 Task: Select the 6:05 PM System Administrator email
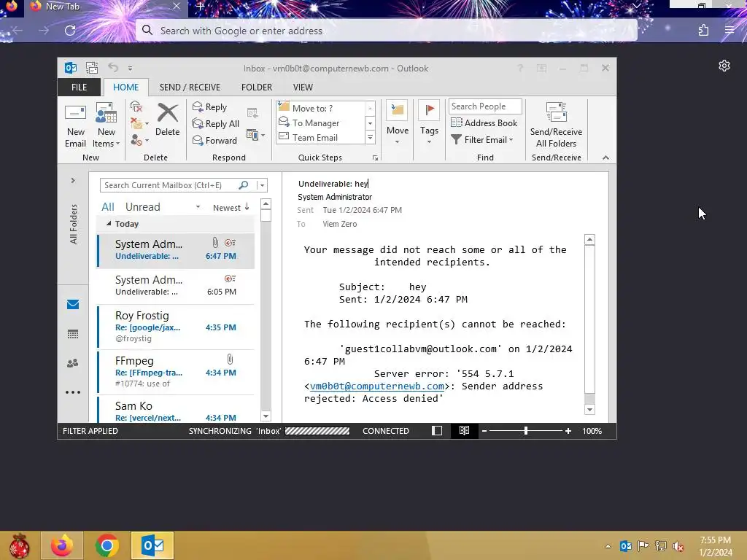click(175, 286)
